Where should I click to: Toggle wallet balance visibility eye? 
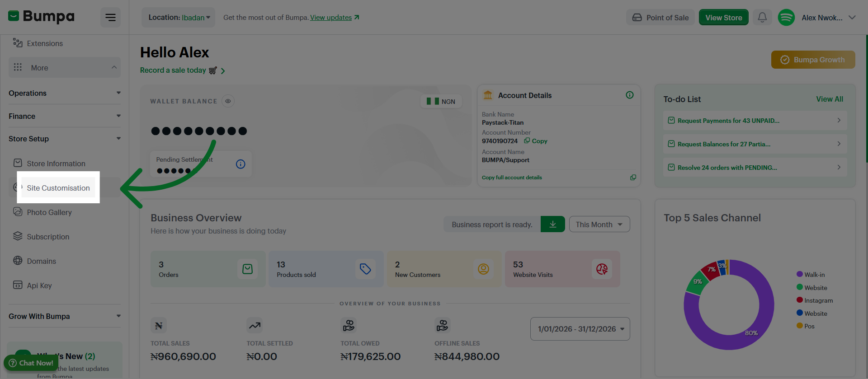pos(228,101)
